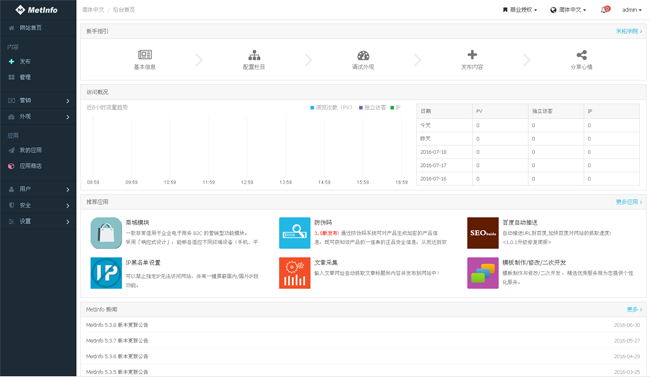Viewport: 650px width, 377px height.
Task: Expand the 安全 submenu chevron
Action: [x=68, y=206]
